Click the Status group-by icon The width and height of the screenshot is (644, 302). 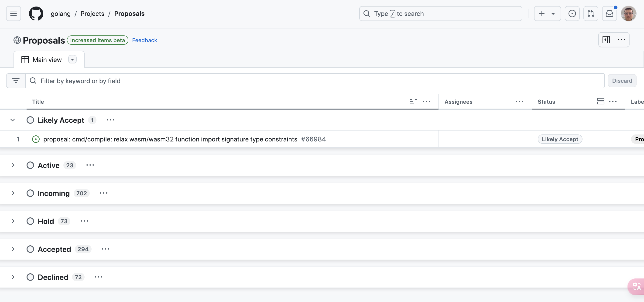600,101
